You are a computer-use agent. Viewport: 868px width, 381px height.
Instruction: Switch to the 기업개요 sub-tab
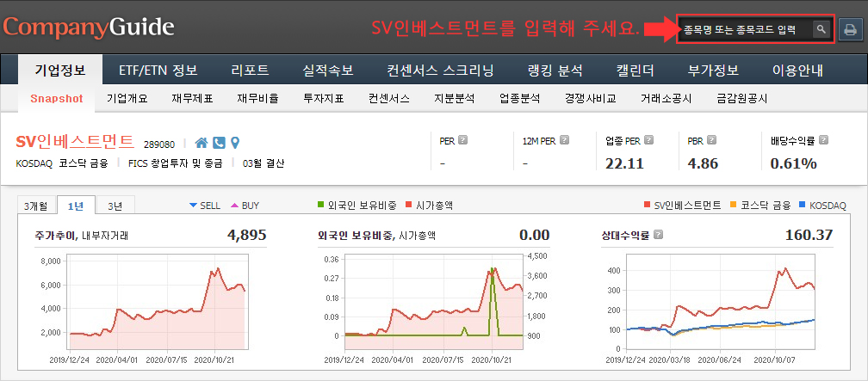coord(127,99)
